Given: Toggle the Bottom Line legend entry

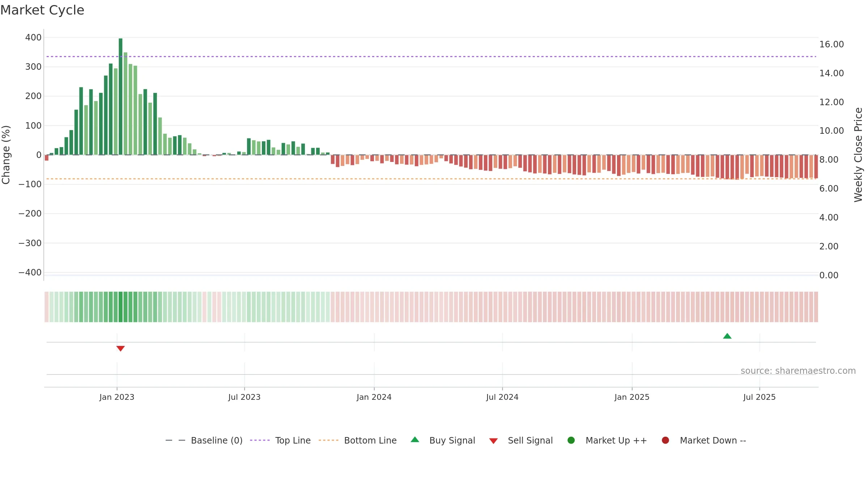Looking at the screenshot, I should tap(358, 440).
